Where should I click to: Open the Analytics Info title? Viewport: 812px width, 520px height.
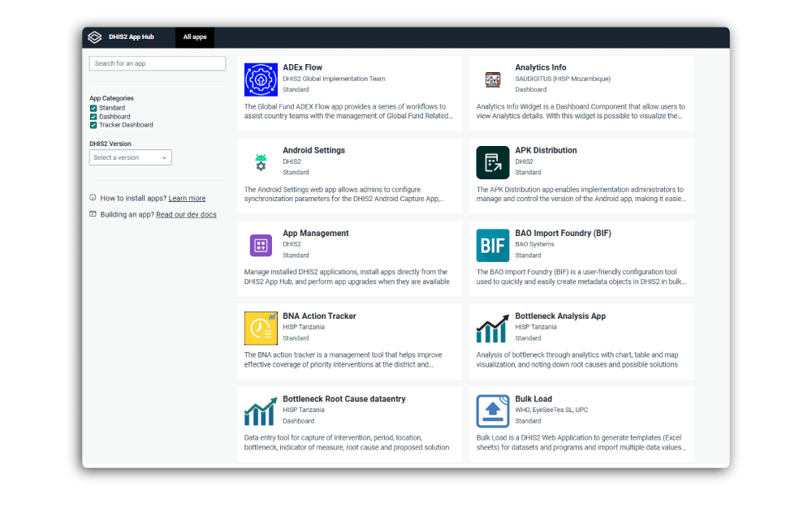(x=541, y=67)
